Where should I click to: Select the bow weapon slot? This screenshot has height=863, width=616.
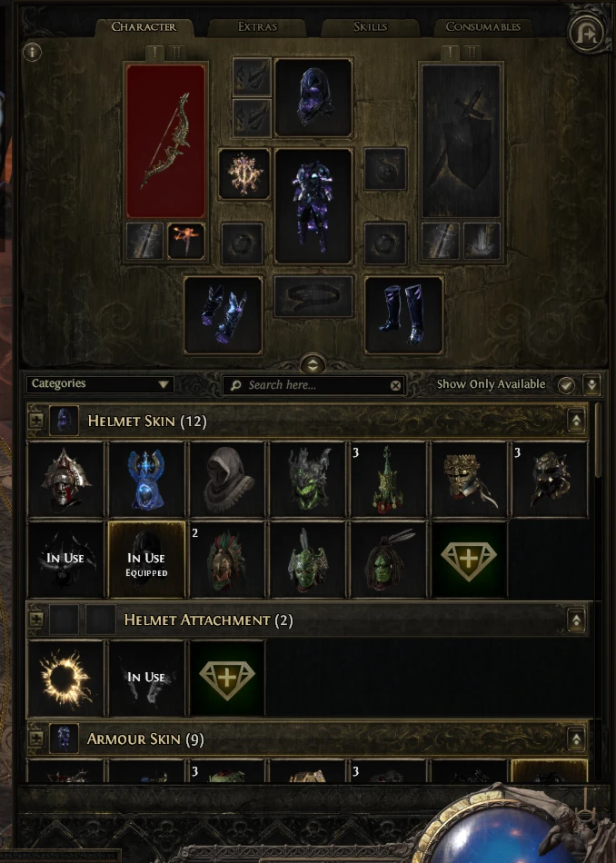click(x=165, y=141)
